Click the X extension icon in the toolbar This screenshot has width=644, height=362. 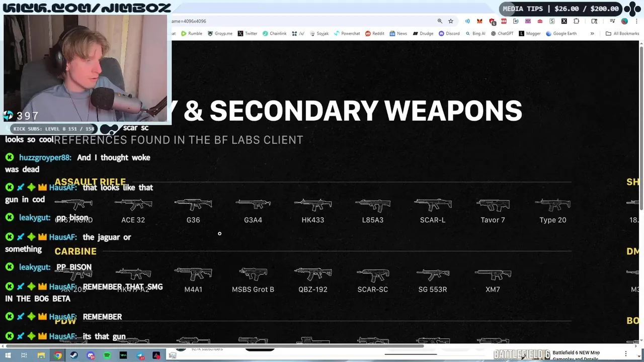tap(564, 21)
